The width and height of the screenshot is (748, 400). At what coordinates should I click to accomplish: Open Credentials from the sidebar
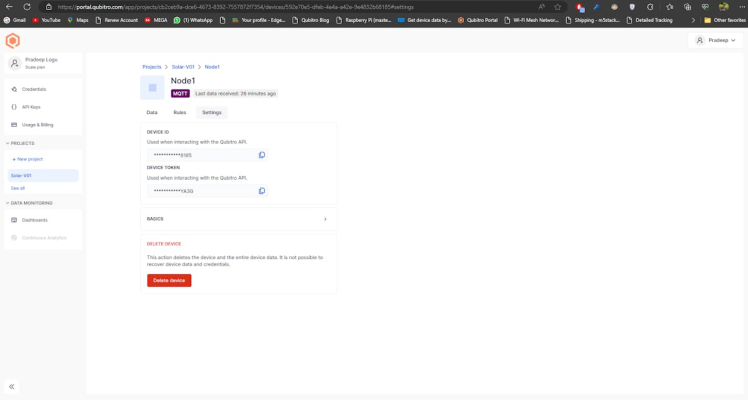point(34,89)
